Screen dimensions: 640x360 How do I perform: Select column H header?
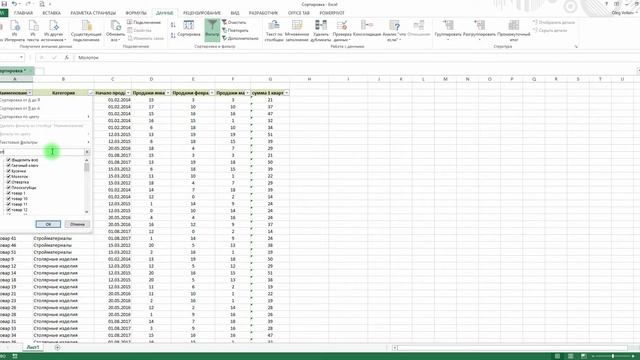(309, 79)
